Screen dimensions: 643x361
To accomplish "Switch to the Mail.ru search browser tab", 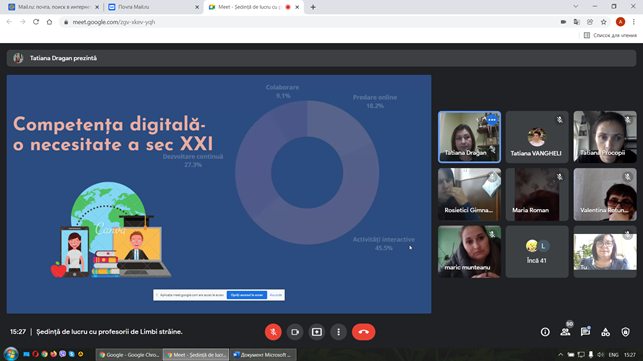I will (x=53, y=7).
